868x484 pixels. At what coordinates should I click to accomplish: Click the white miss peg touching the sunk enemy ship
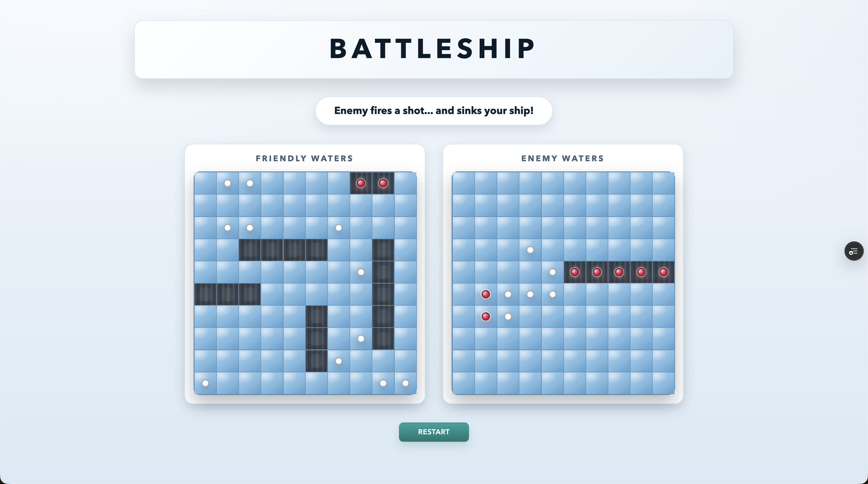552,272
